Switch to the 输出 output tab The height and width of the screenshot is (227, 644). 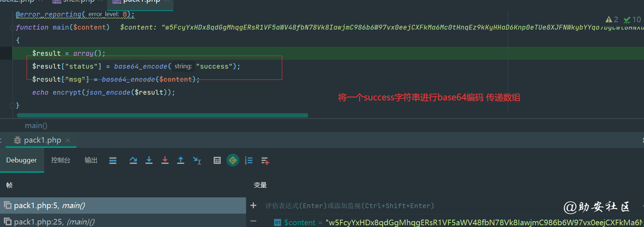[x=91, y=160]
